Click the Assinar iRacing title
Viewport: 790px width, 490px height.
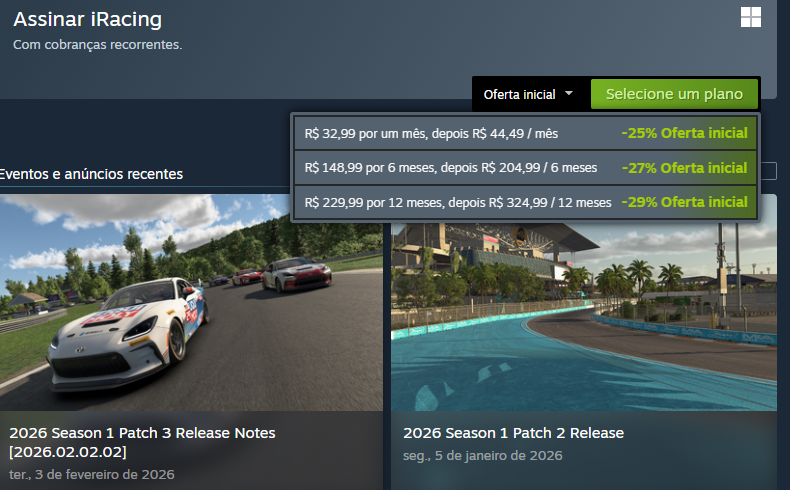point(88,20)
